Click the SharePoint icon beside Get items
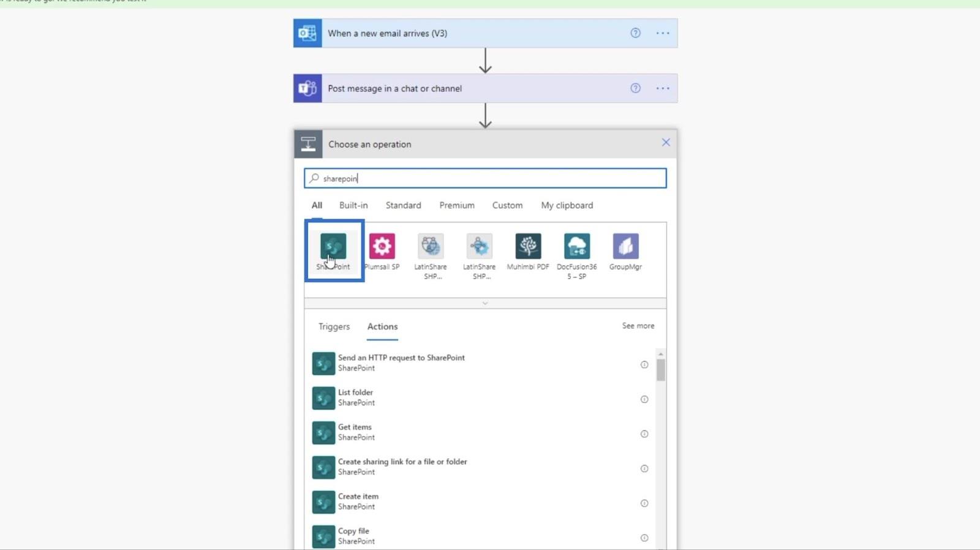The width and height of the screenshot is (980, 550). [323, 432]
